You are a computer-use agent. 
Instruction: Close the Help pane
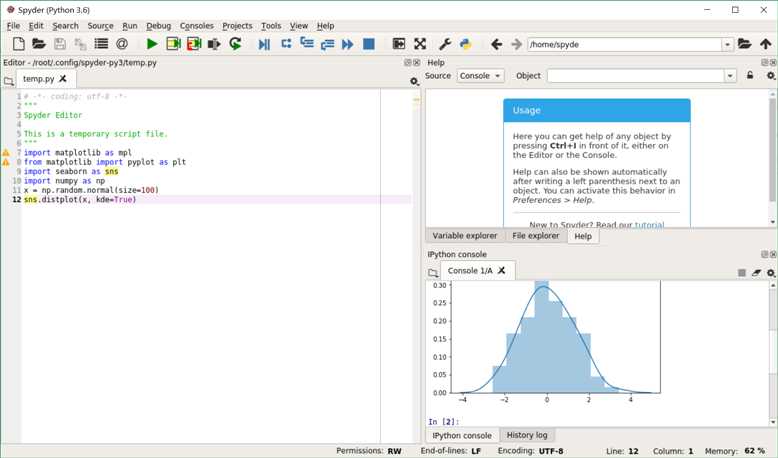pyautogui.click(x=773, y=63)
